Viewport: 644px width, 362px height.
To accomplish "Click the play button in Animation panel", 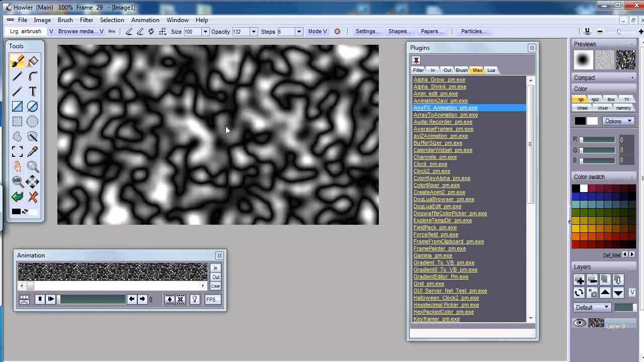I will (50, 300).
